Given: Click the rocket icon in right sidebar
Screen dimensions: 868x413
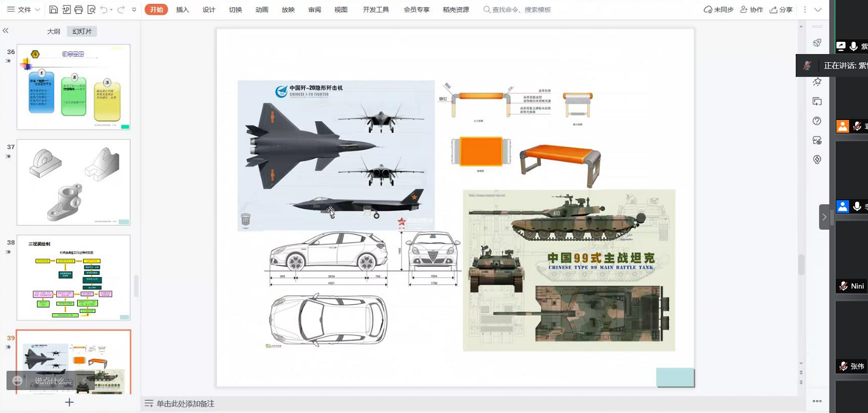Looking at the screenshot, I should (x=817, y=43).
